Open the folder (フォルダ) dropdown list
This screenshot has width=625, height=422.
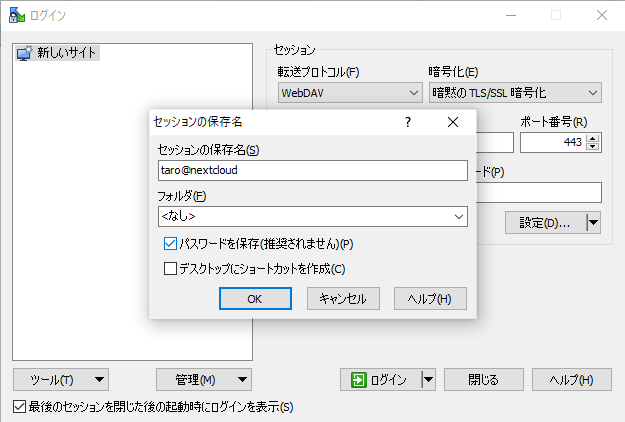[x=459, y=216]
